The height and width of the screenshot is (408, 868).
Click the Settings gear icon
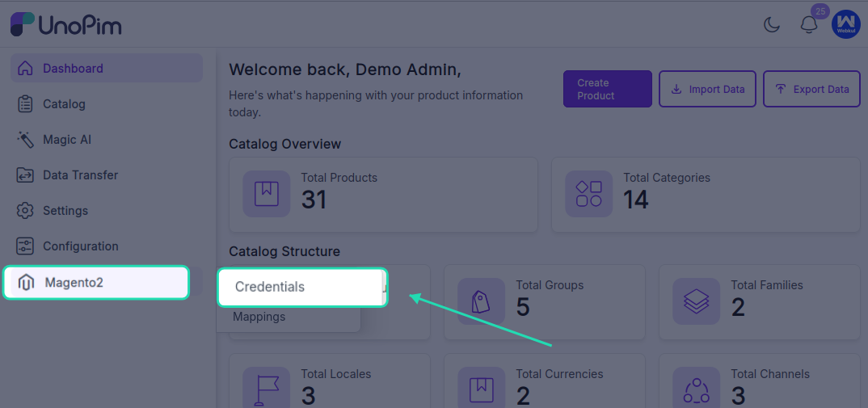click(x=25, y=211)
